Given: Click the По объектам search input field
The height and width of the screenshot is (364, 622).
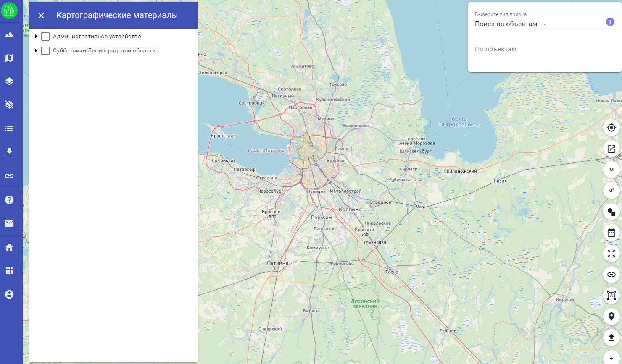Looking at the screenshot, I should pos(545,49).
